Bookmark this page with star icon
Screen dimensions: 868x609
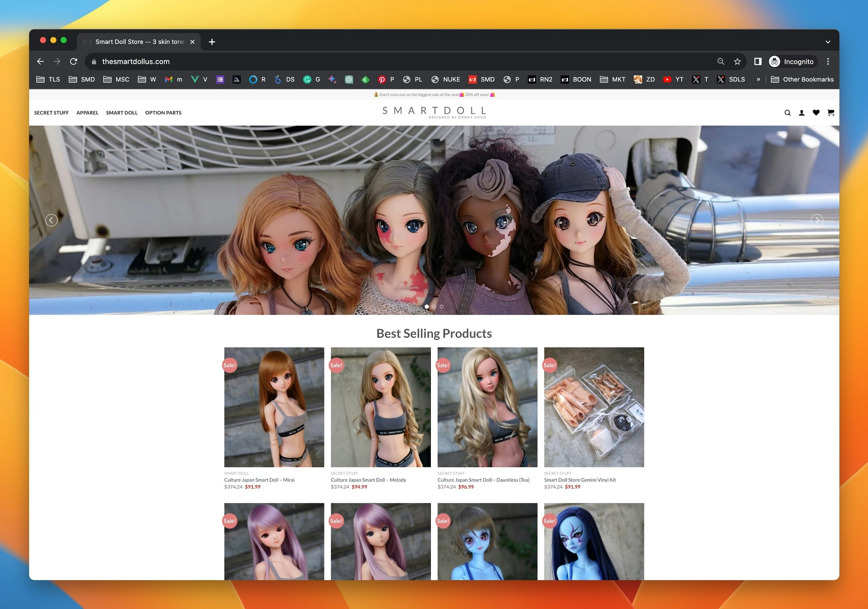click(737, 61)
